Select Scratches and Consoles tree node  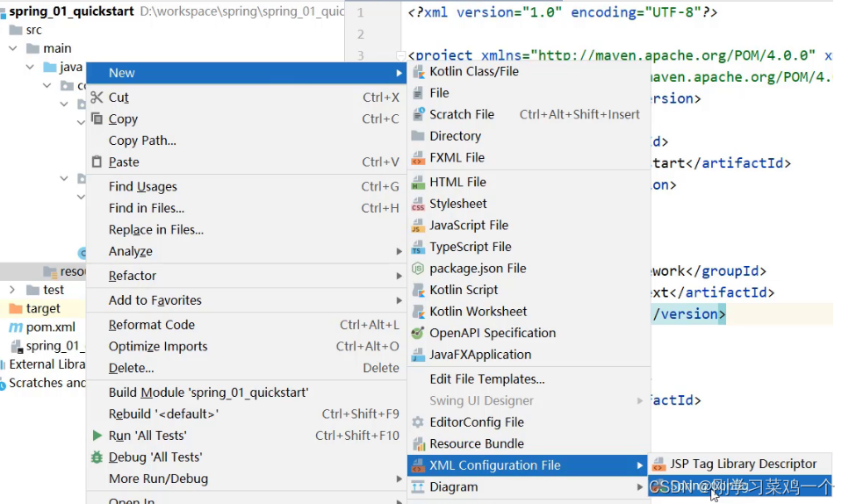(47, 383)
